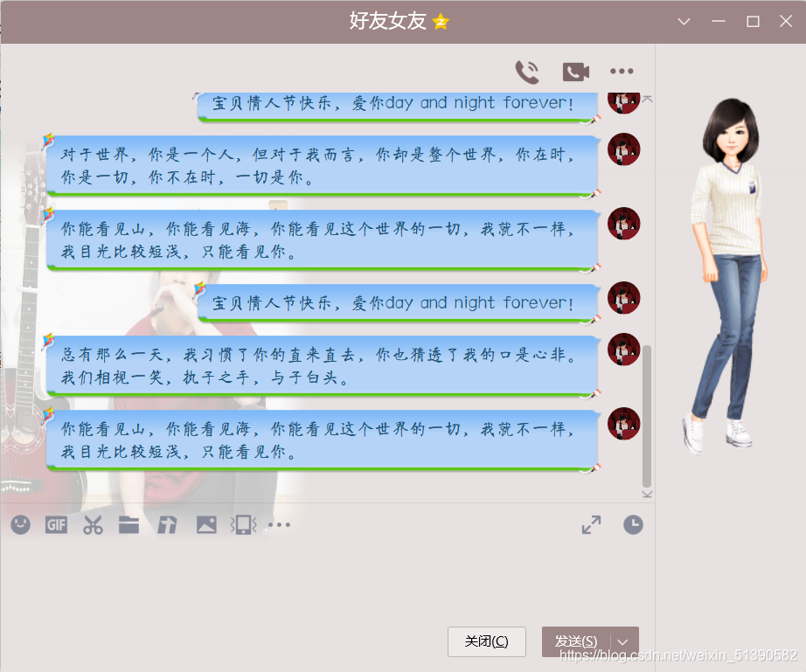Close the chat window with X

pos(785,21)
